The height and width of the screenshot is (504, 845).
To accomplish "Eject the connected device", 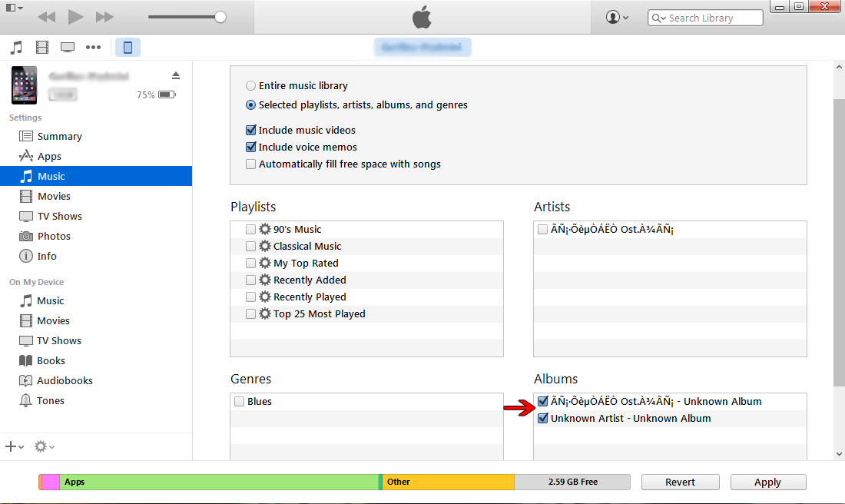I will pos(176,75).
